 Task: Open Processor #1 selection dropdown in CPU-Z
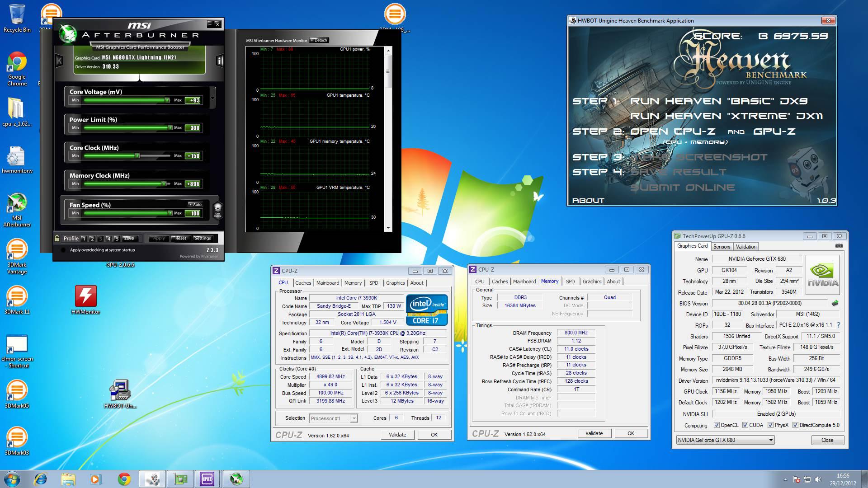pyautogui.click(x=354, y=418)
